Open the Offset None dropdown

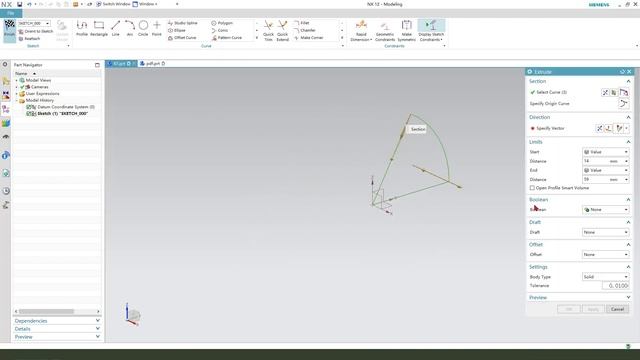[x=605, y=255]
